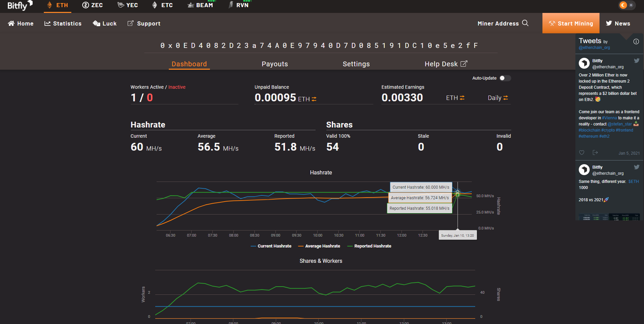This screenshot has width=644, height=324.
Task: Change Estimated Earnings ETH currency
Action: (x=455, y=98)
